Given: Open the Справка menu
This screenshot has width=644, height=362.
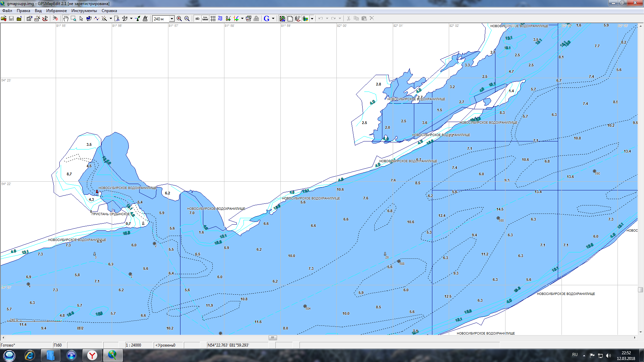Looking at the screenshot, I should 109,11.
